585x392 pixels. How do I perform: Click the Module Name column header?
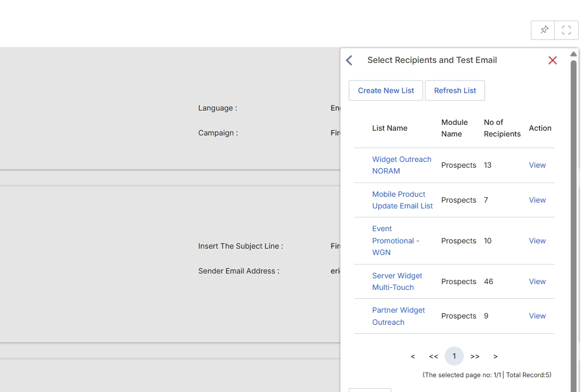coord(454,128)
